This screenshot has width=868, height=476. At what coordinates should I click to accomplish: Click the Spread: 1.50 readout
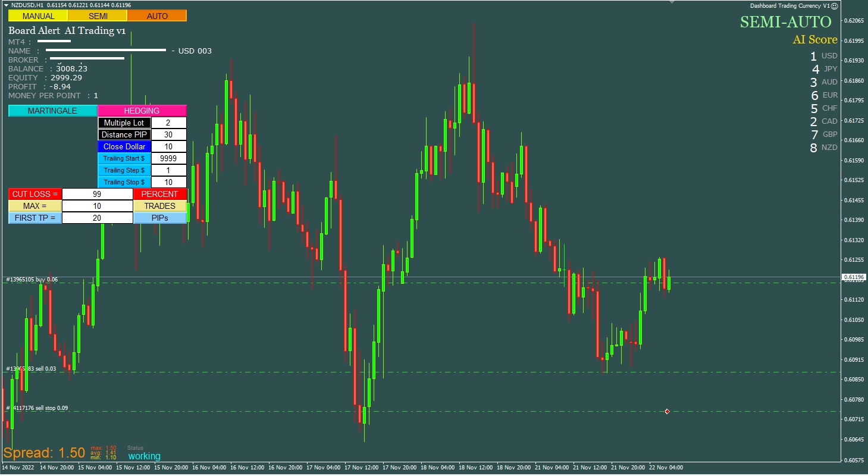[44, 453]
